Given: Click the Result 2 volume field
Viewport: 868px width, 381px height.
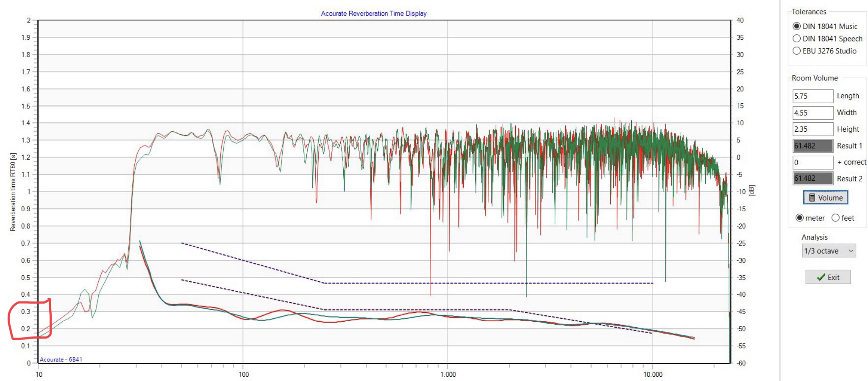Looking at the screenshot, I should pos(812,179).
